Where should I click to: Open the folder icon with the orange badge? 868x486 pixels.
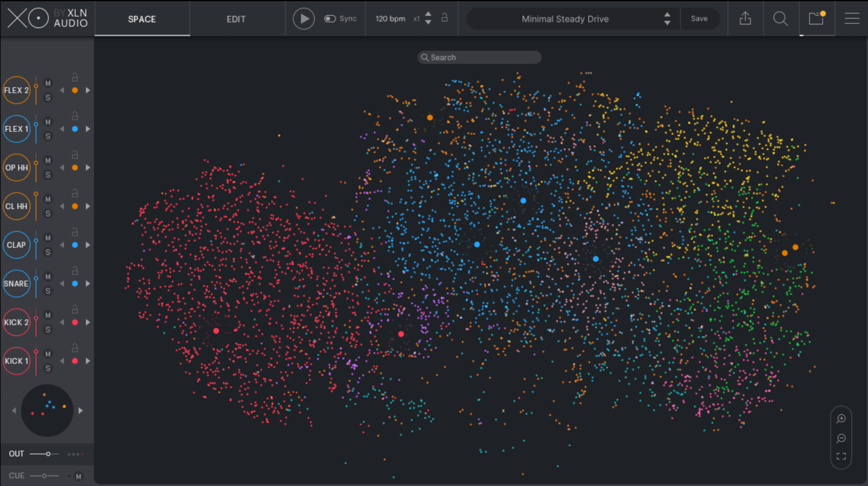pyautogui.click(x=816, y=19)
